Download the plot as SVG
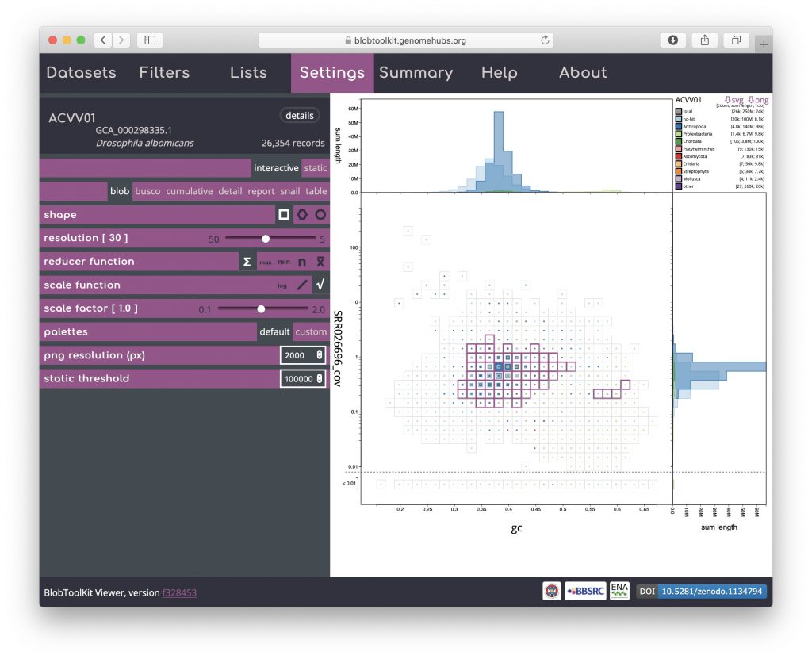The image size is (812, 659). coord(733,100)
